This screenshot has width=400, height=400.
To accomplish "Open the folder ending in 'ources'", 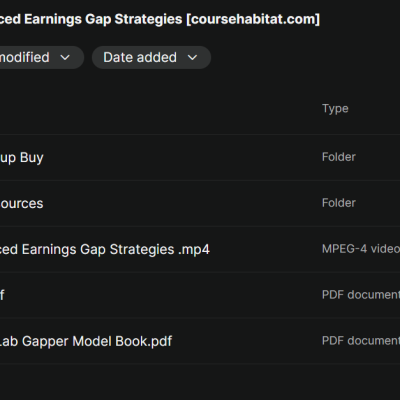I will click(x=22, y=204).
